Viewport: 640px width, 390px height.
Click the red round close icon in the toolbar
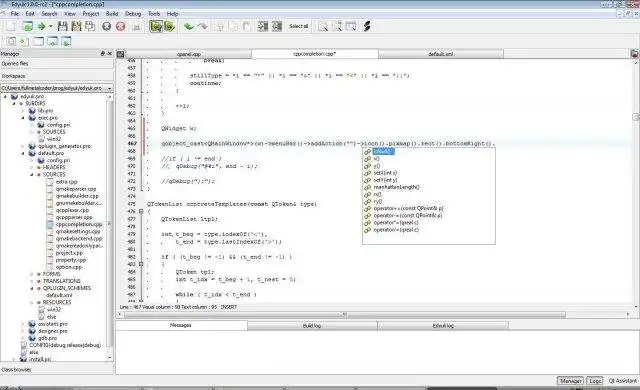120,27
